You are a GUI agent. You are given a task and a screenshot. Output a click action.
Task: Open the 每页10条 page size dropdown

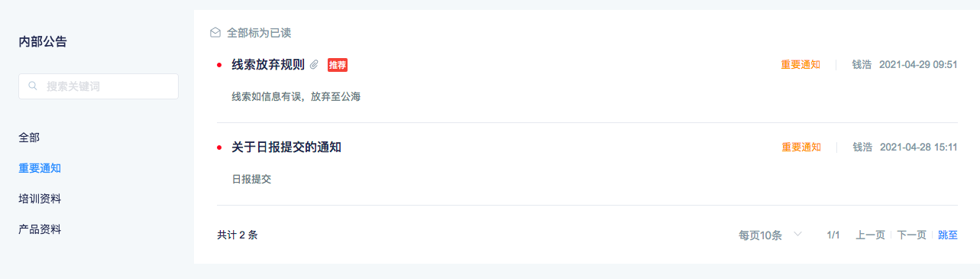(x=770, y=235)
